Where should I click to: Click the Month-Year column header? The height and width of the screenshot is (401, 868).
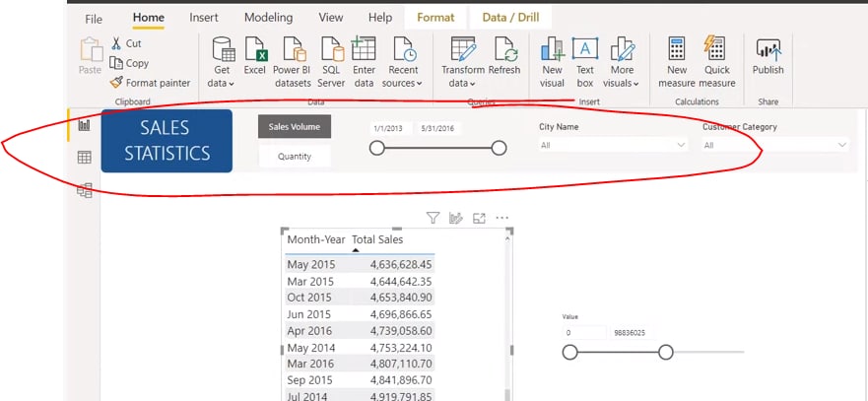316,239
